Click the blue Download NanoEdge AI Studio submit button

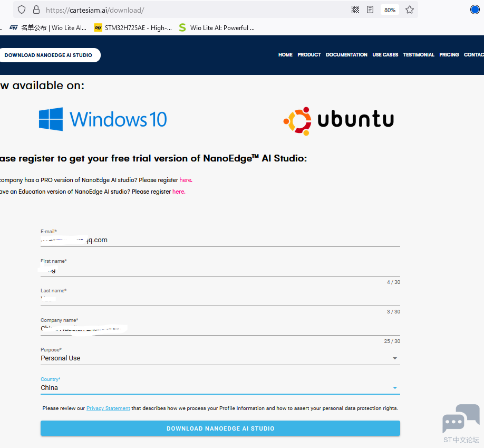tap(220, 428)
